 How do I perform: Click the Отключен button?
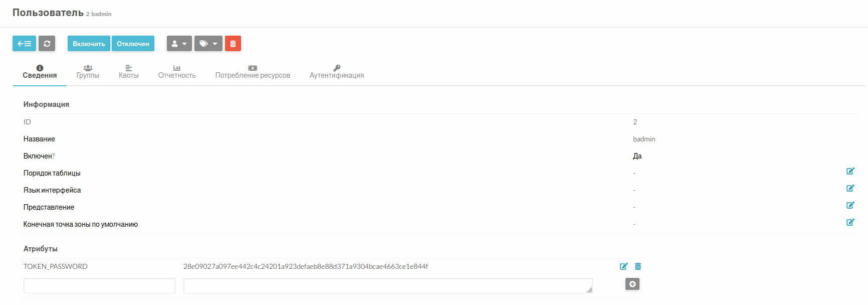pos(133,44)
